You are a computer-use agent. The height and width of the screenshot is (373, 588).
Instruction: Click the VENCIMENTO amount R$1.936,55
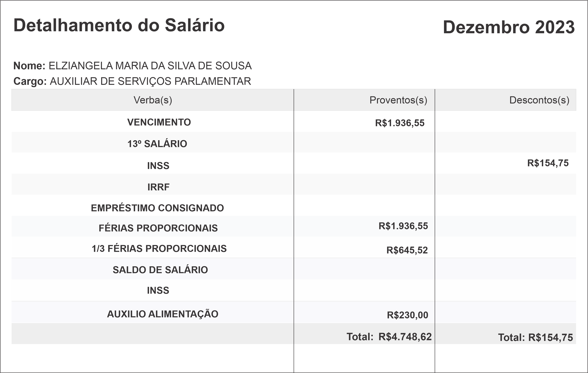[400, 123]
